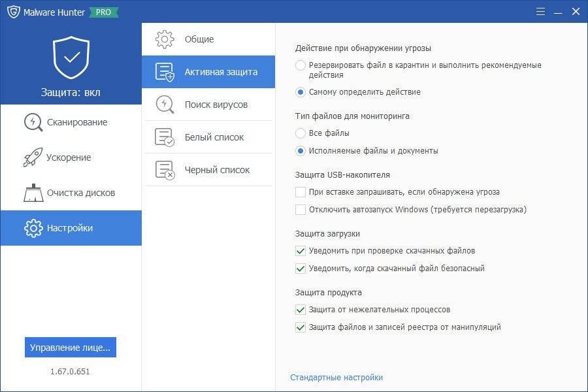Switch to the Общие settings tab
Screen dimensions: 588x392
click(208, 39)
